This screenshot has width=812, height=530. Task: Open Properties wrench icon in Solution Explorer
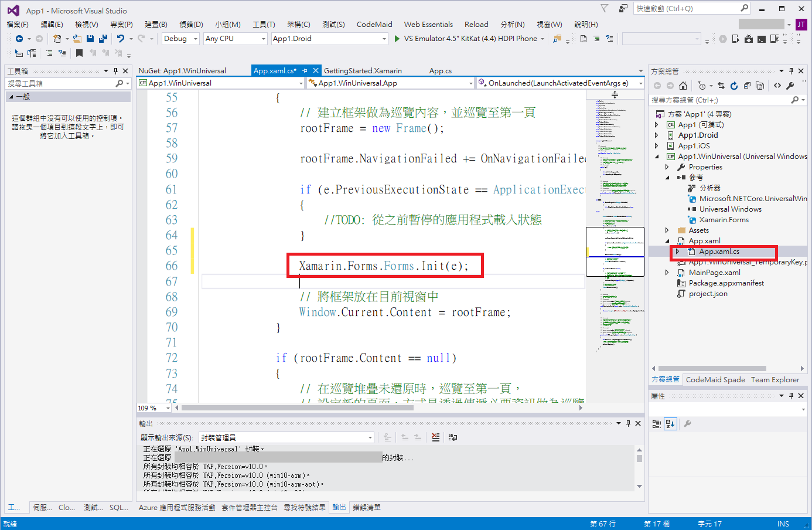pos(790,86)
